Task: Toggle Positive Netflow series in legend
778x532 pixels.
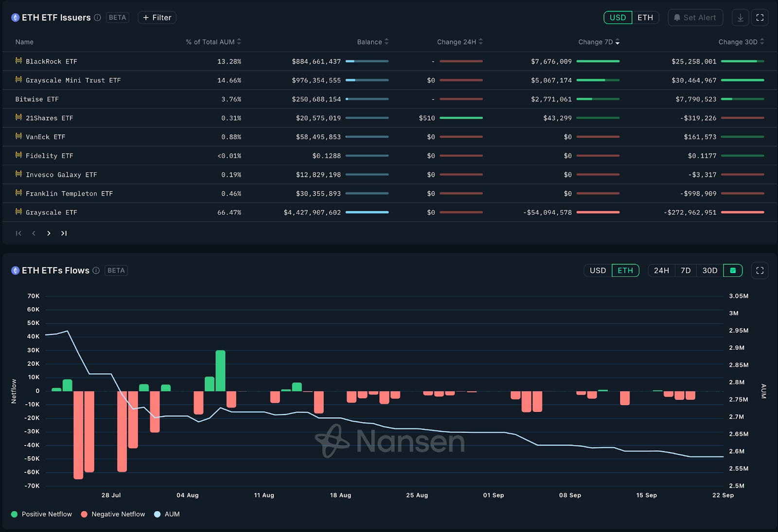Action: pos(41,514)
